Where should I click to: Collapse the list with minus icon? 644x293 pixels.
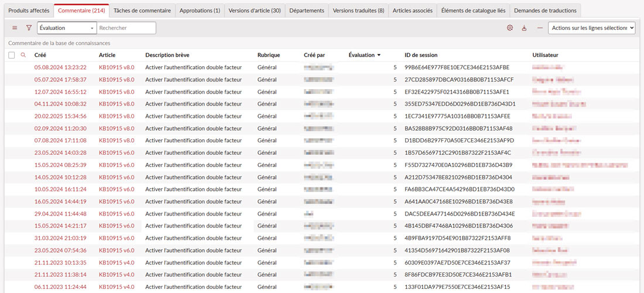click(x=539, y=28)
